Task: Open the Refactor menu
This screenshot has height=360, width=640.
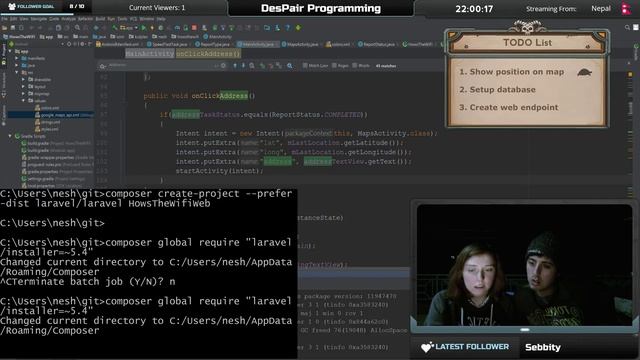Action: pyautogui.click(x=85, y=19)
